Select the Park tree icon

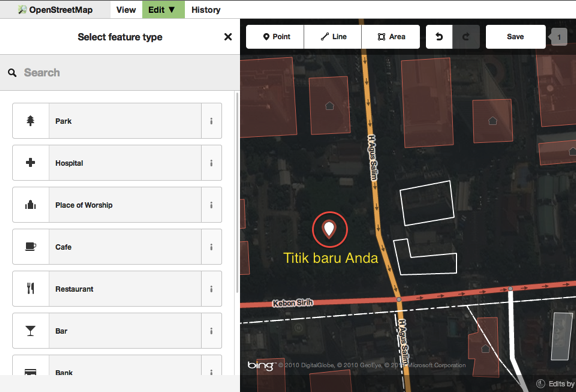[x=30, y=121]
